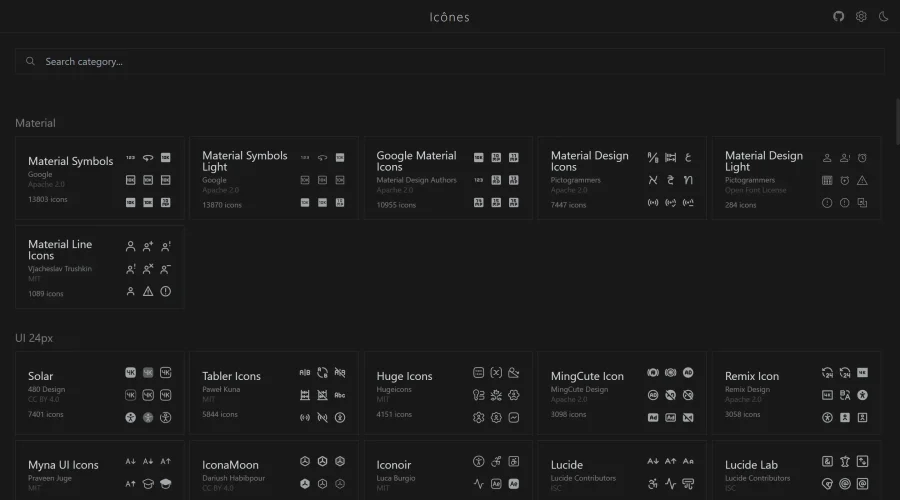Click the Abc icon in Tabler Icons
Viewport: 900px width, 500px height.
[x=340, y=395]
